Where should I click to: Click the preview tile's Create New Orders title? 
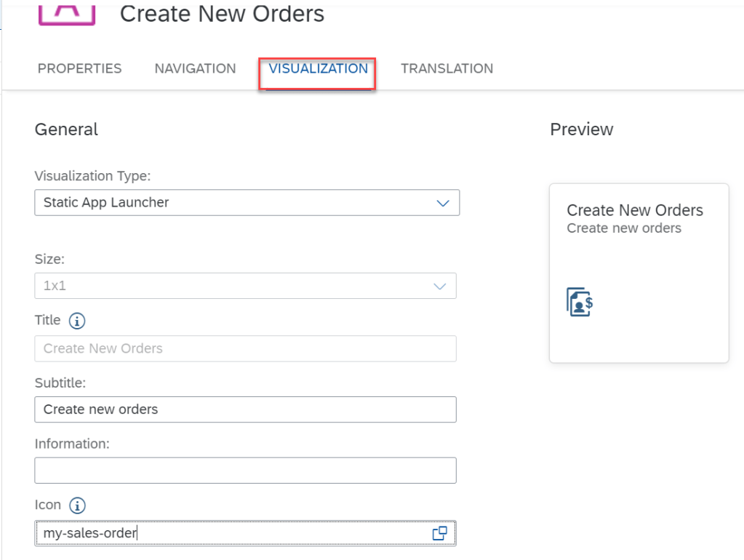coord(635,210)
